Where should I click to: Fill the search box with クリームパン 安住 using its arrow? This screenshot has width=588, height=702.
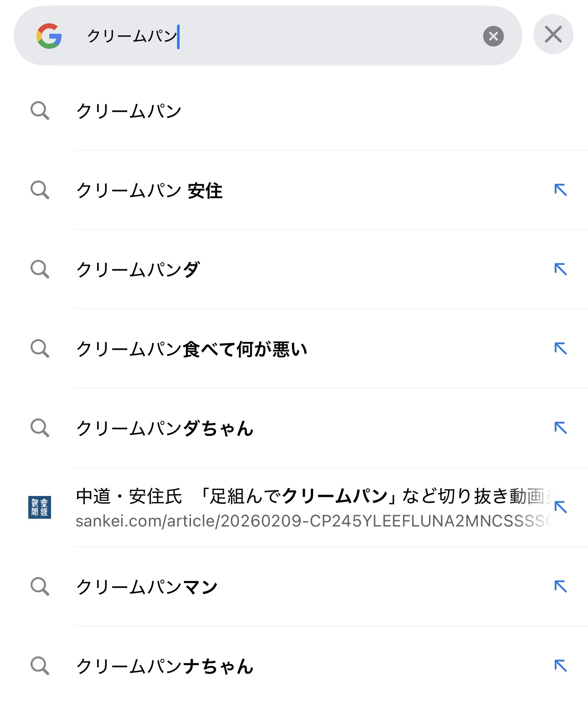click(560, 190)
